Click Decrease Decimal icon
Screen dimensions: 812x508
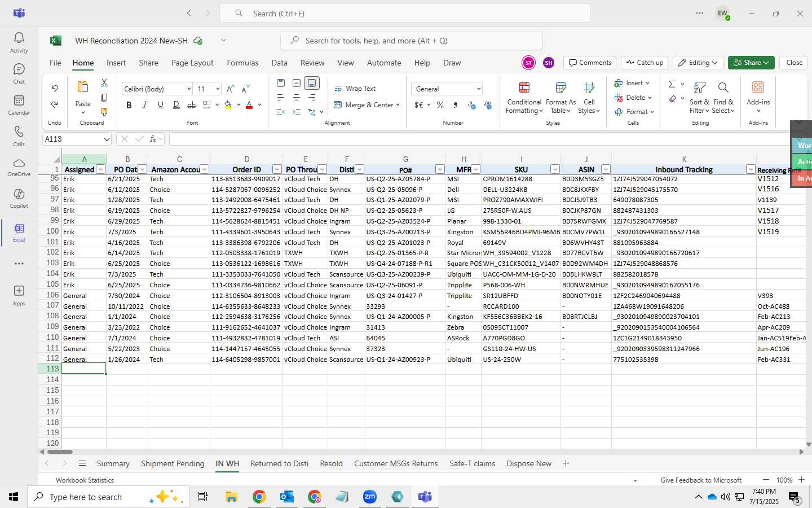pos(488,105)
